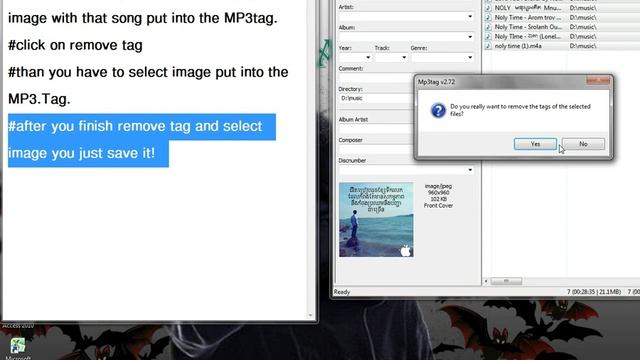Click the '102 KB' cover size text
This screenshot has width=640, height=360.
(438, 199)
